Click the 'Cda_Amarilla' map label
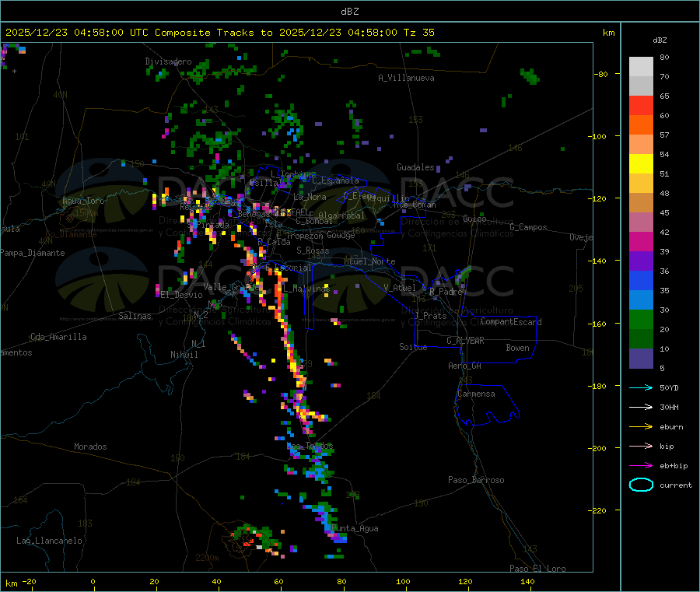 point(58,337)
